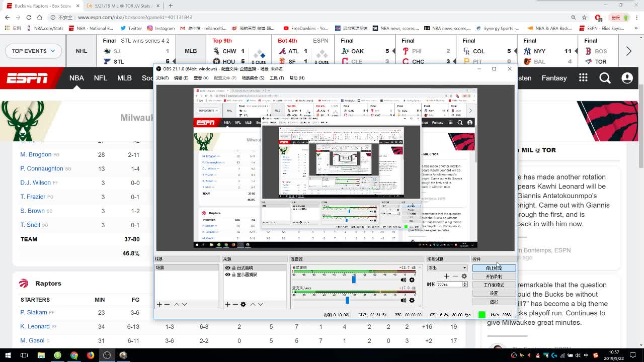Image resolution: width=644 pixels, height=362 pixels.
Task: Add a new scene with plus icon
Action: pyautogui.click(x=159, y=304)
